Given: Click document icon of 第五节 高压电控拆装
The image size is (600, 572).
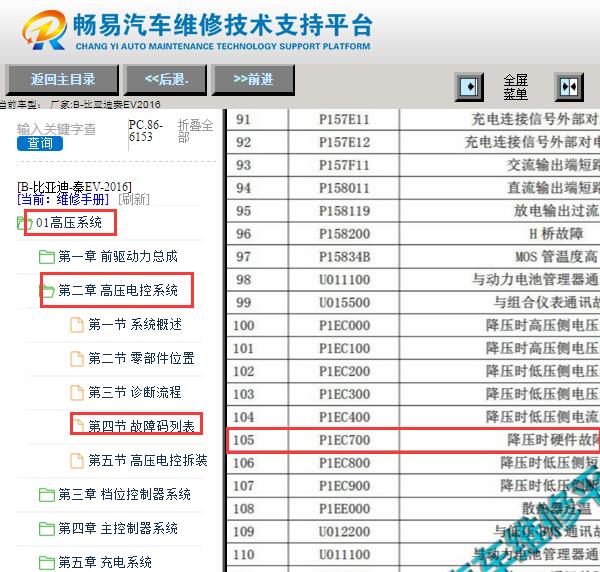Looking at the screenshot, I should (77, 460).
